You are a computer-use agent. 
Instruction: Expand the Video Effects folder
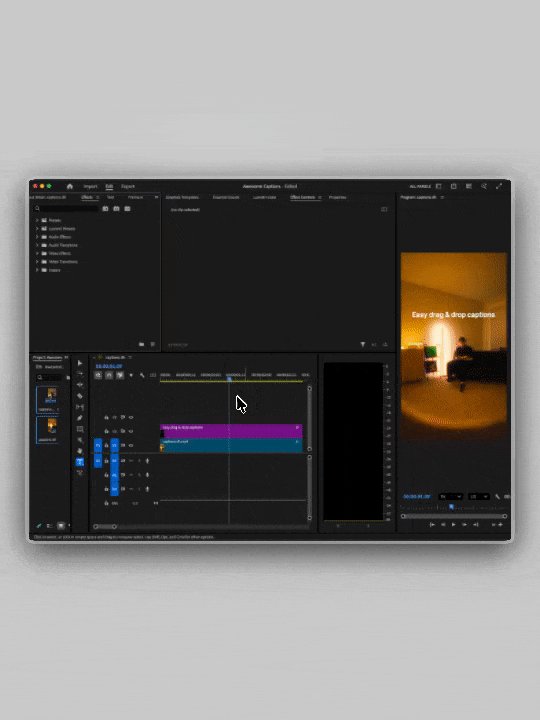pyautogui.click(x=37, y=253)
